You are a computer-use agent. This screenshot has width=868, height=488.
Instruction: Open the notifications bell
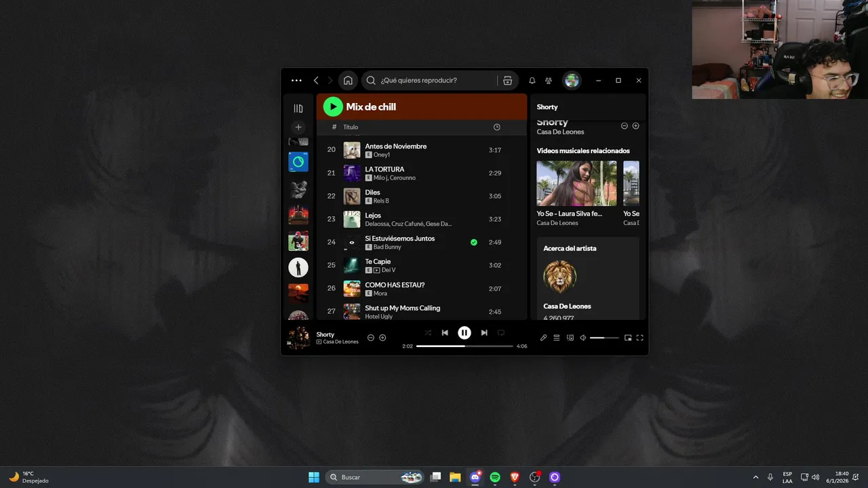pyautogui.click(x=532, y=80)
